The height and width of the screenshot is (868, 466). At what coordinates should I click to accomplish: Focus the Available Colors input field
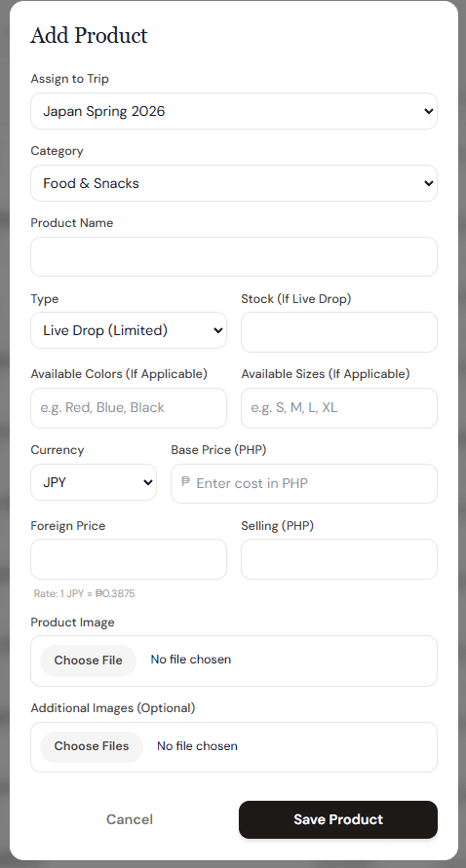(129, 408)
